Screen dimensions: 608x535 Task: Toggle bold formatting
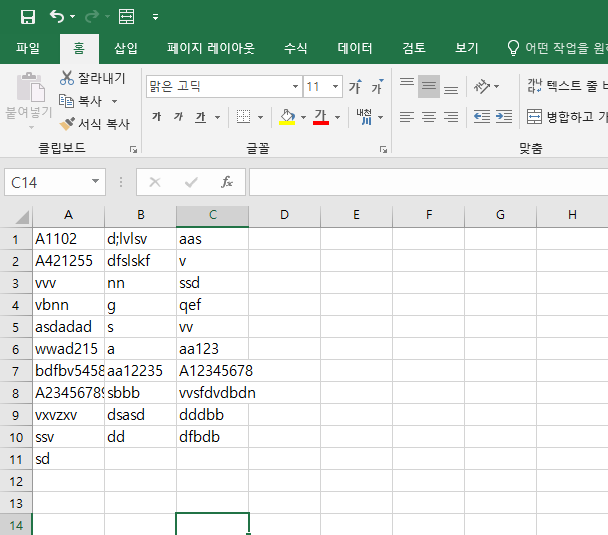(156, 117)
